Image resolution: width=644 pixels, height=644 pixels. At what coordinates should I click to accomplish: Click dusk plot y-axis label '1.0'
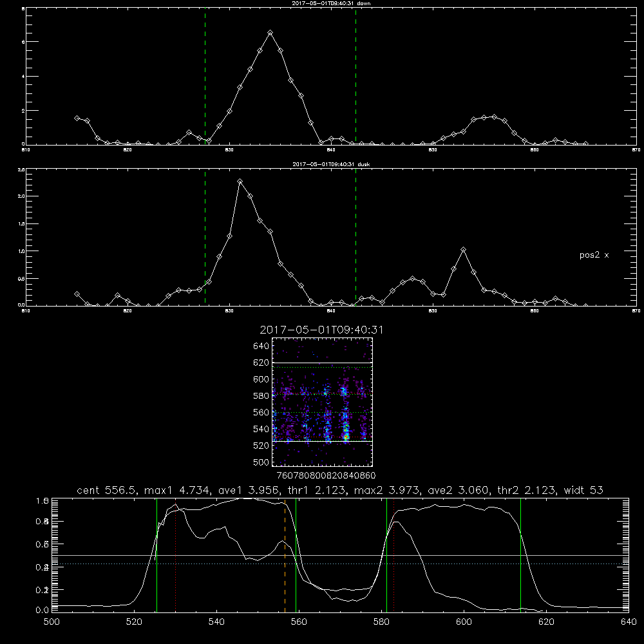(x=21, y=251)
